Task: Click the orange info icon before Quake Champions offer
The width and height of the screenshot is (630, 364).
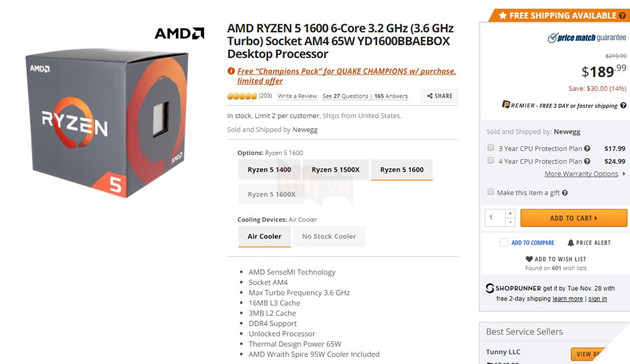Action: 231,71
